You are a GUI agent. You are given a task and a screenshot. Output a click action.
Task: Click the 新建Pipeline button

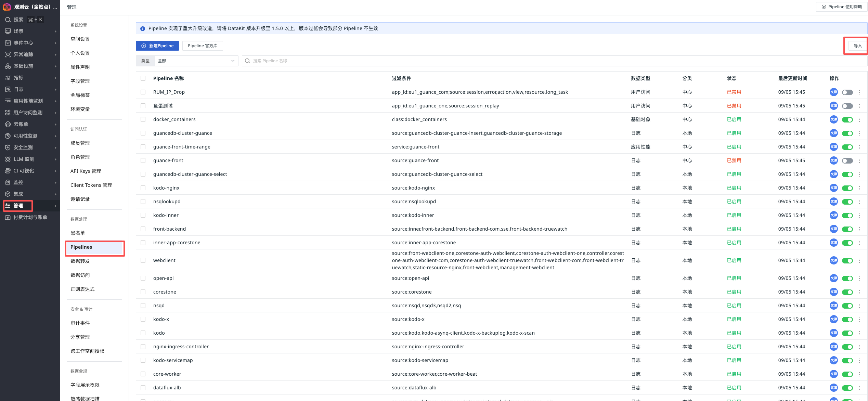157,46
